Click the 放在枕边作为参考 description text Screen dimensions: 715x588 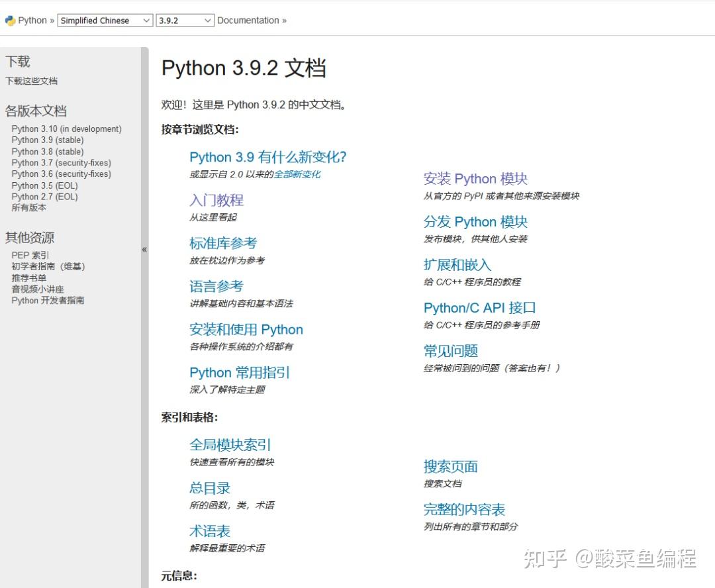[227, 260]
